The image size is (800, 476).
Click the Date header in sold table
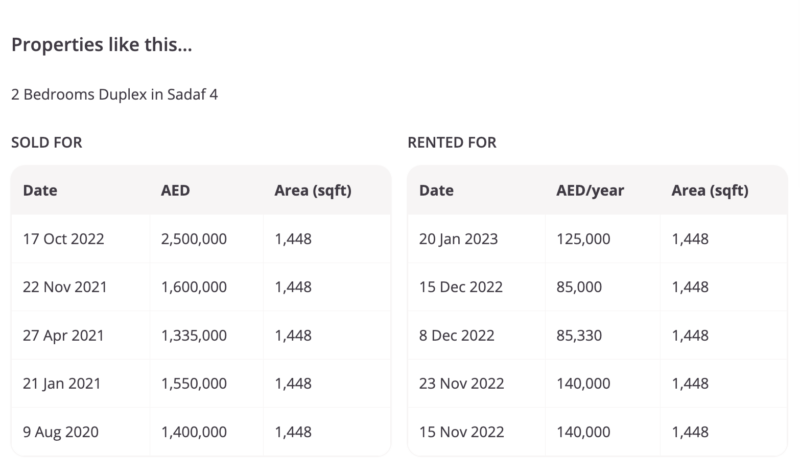[40, 190]
